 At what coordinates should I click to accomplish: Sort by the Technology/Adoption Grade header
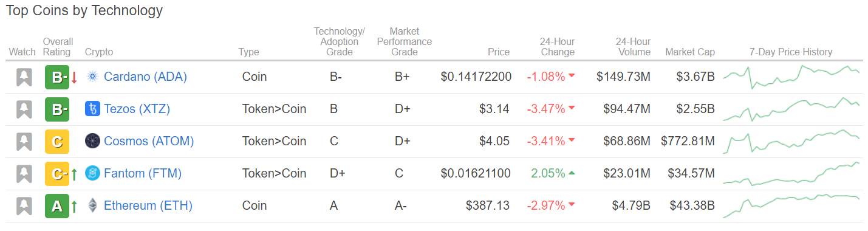pos(339,41)
